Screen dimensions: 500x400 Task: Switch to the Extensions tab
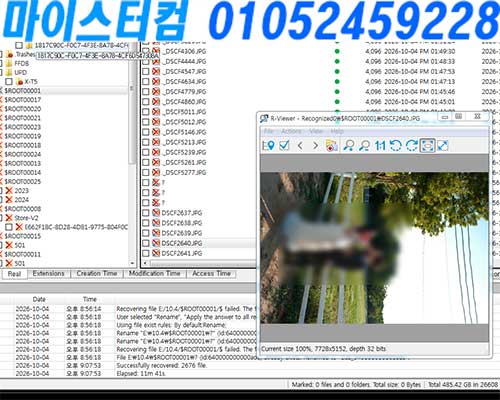[x=49, y=273]
